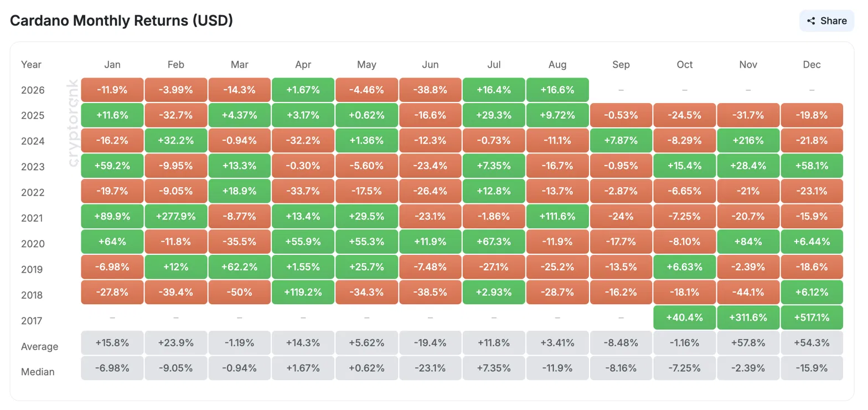The height and width of the screenshot is (410, 868).
Task: Click the 2017 December +517.1% cell
Action: coord(812,318)
